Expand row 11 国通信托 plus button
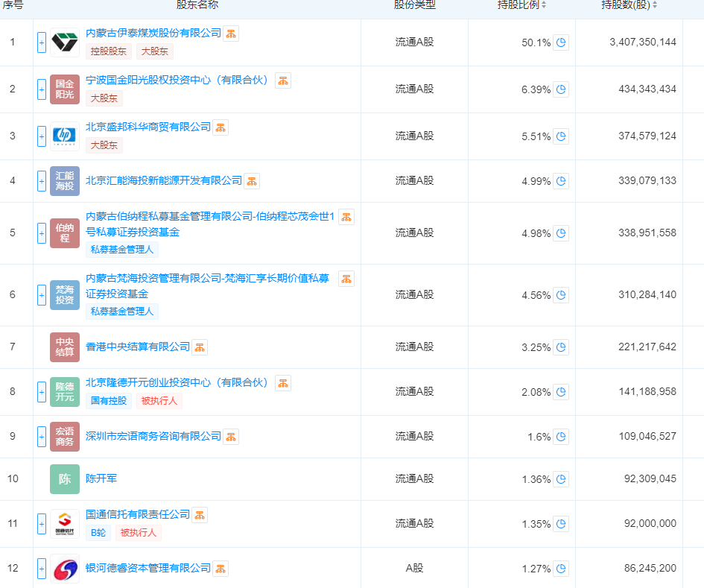Viewport: 704px width, 588px height. (41, 524)
